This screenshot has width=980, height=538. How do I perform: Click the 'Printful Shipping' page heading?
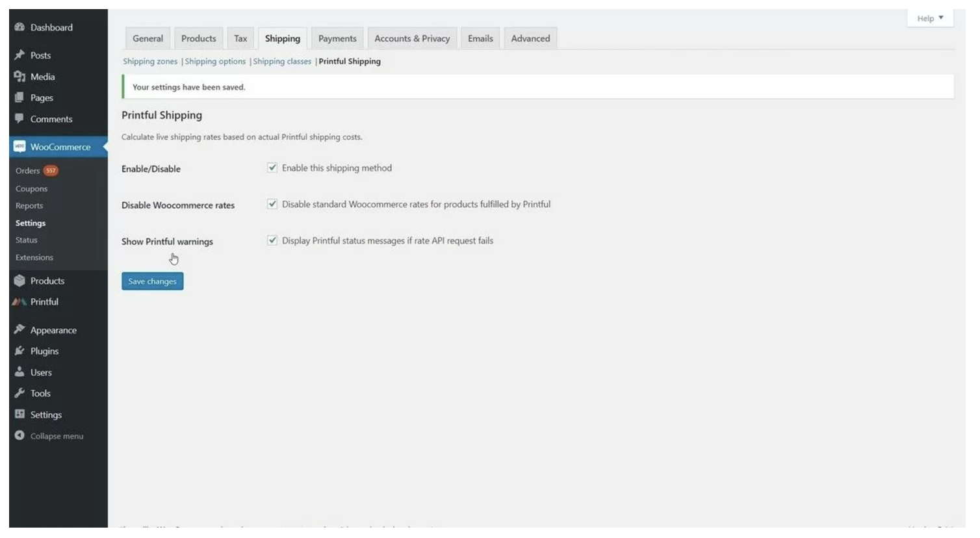(162, 115)
